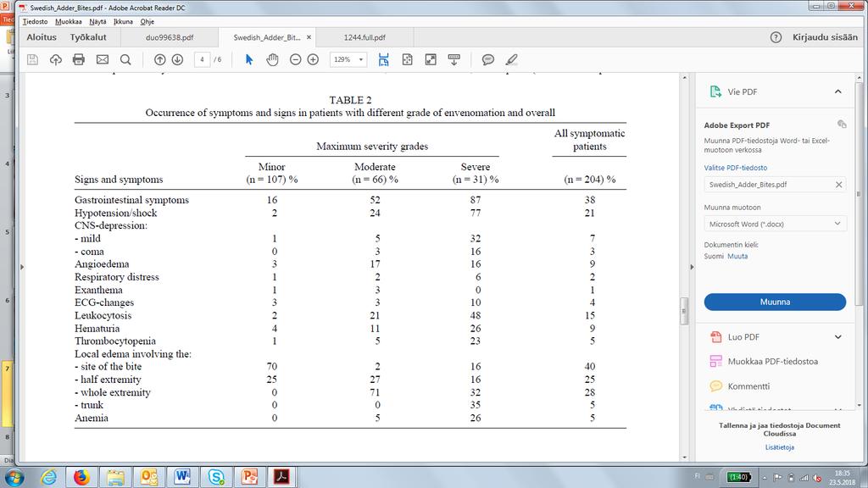Select the highlight pen tool
Screen dimensions: 868x488
[511, 60]
